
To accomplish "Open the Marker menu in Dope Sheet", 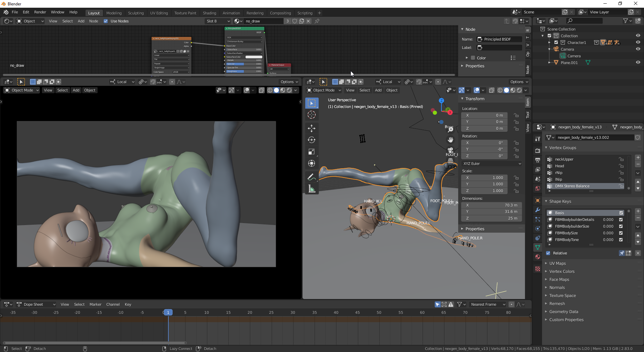I will click(95, 304).
